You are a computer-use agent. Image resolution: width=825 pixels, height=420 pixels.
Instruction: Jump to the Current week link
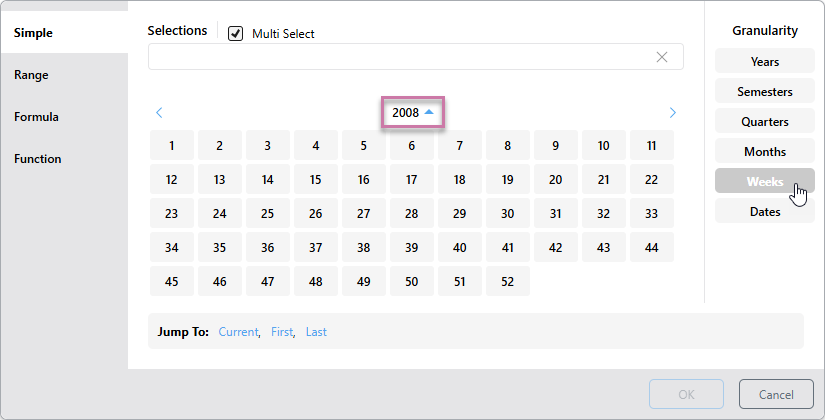pos(239,332)
